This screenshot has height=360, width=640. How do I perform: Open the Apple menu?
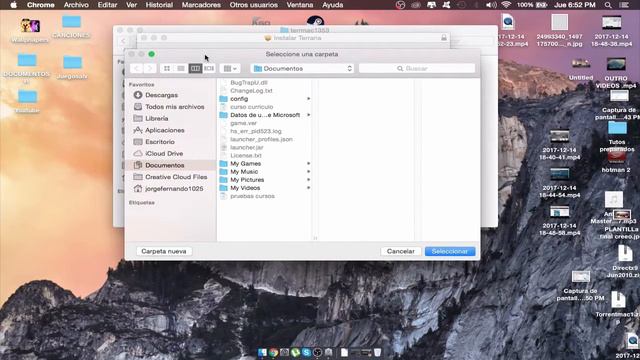click(13, 5)
